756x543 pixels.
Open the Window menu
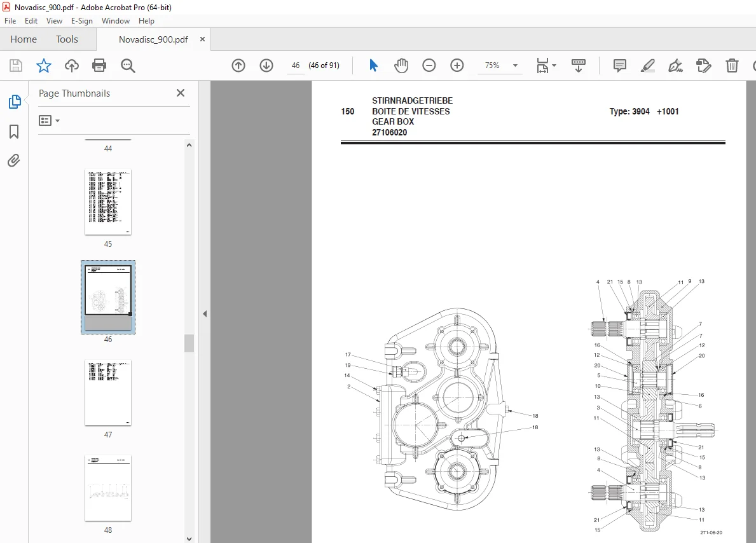(x=115, y=21)
